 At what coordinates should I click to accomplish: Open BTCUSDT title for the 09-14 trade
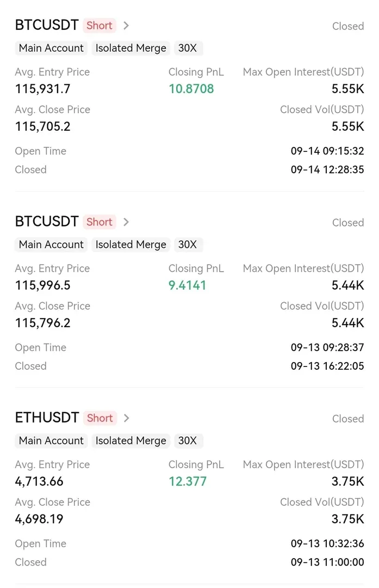pos(47,26)
